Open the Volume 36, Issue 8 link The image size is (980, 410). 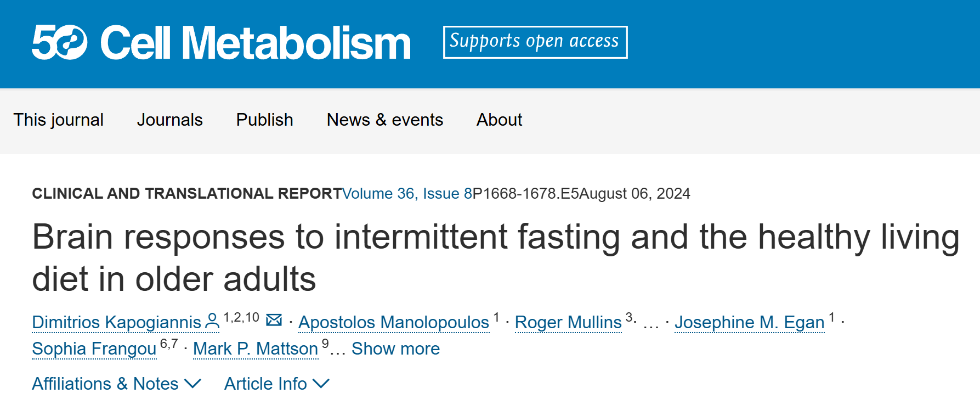click(407, 194)
